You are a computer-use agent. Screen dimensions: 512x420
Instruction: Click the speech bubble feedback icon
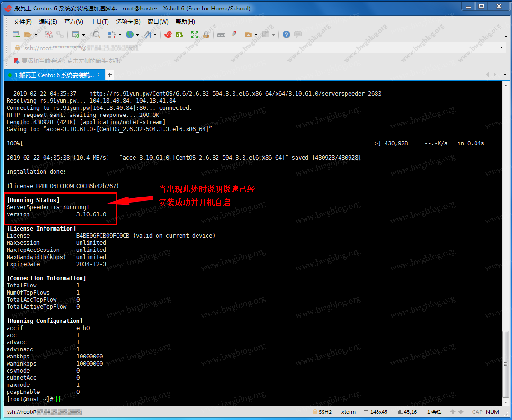pyautogui.click(x=298, y=35)
